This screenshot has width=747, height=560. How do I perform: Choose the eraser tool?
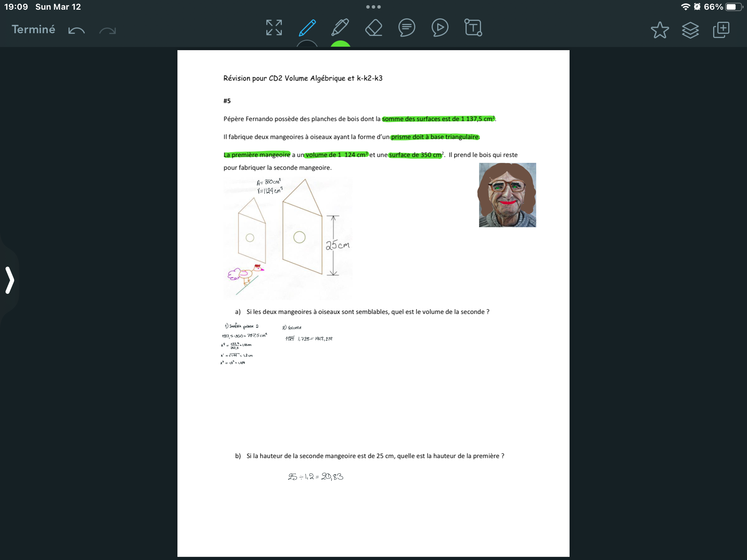point(373,28)
